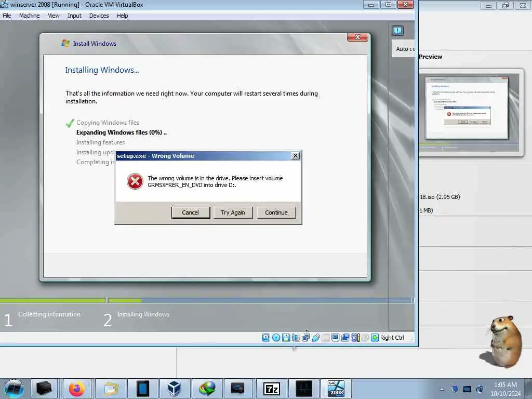Click the optical disc status icon
The width and height of the screenshot is (532, 399).
coord(276,338)
